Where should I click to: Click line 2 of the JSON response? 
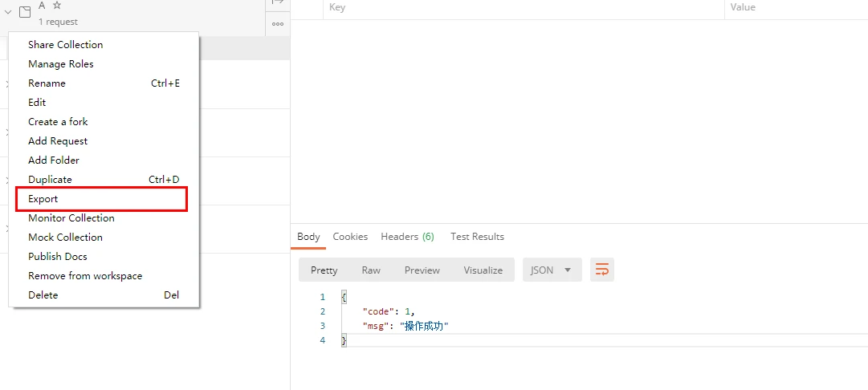pos(389,311)
